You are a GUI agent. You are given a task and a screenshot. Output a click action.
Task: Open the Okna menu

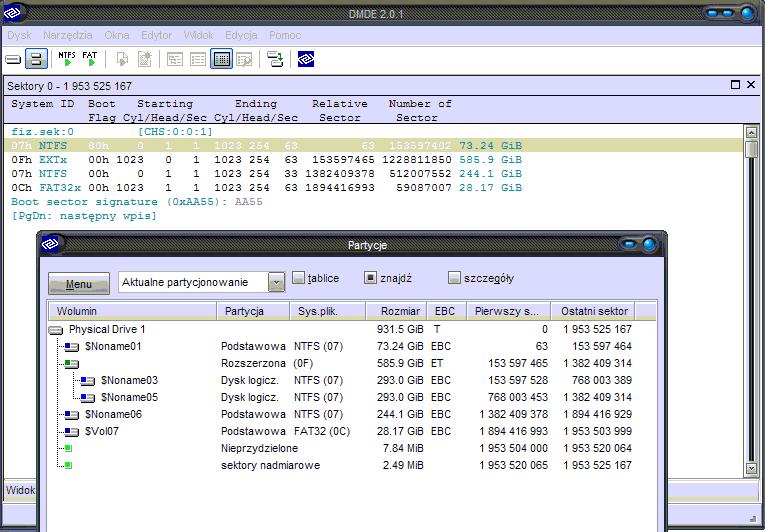[x=117, y=35]
